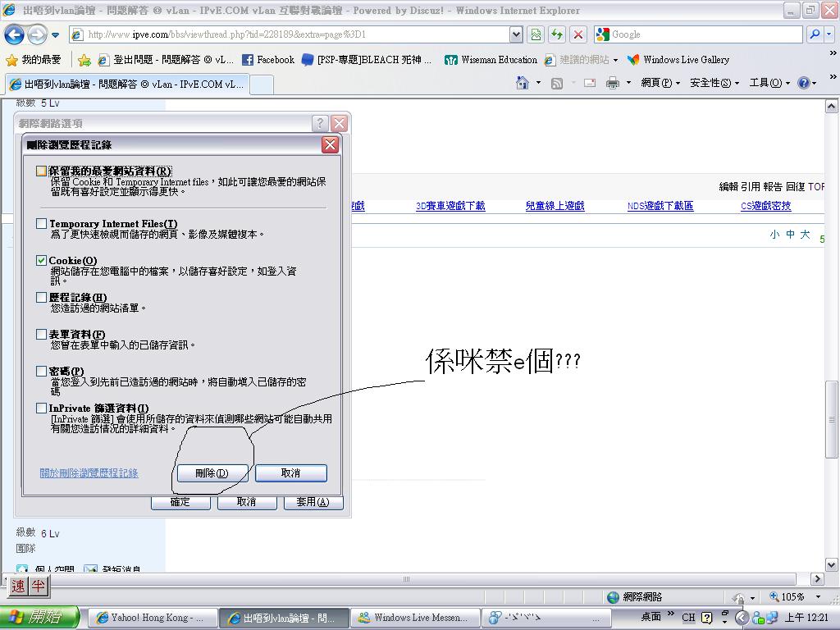Open the Windows Live Gallery favorite

tap(678, 60)
